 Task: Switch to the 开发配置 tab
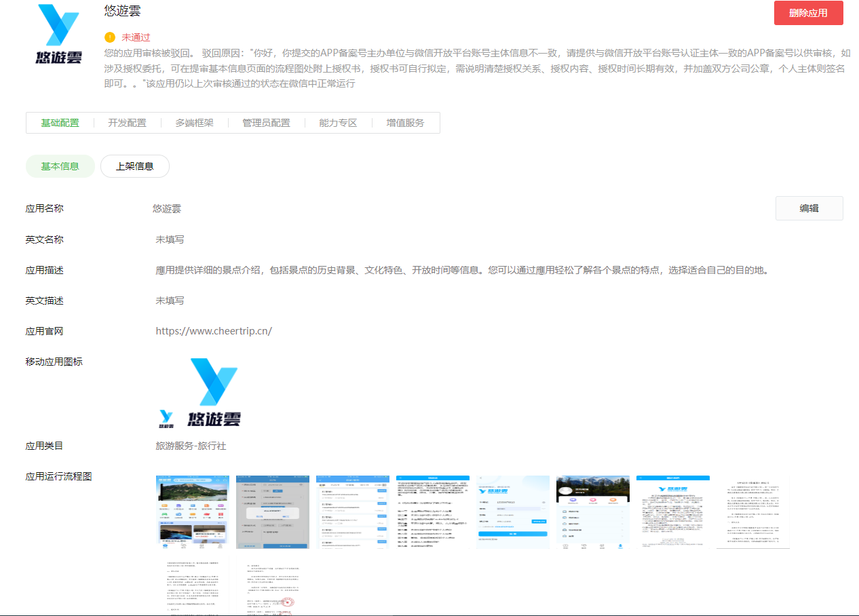(x=127, y=123)
